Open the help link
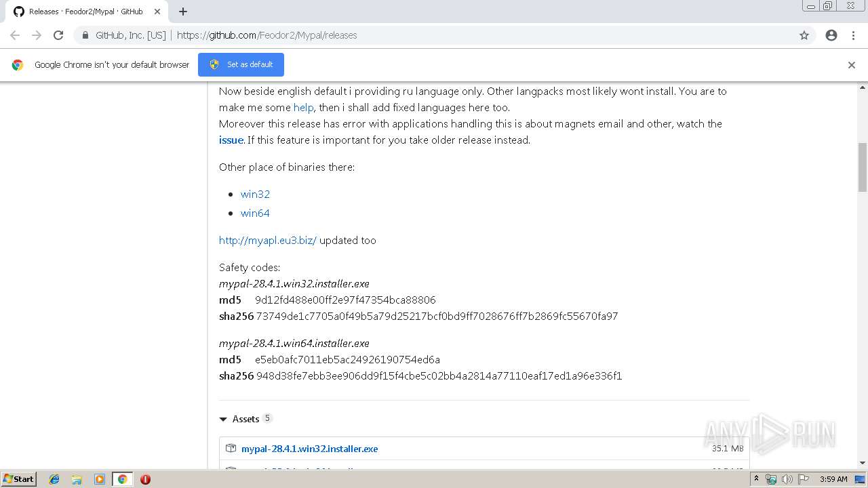This screenshot has height=488, width=868. (x=303, y=107)
